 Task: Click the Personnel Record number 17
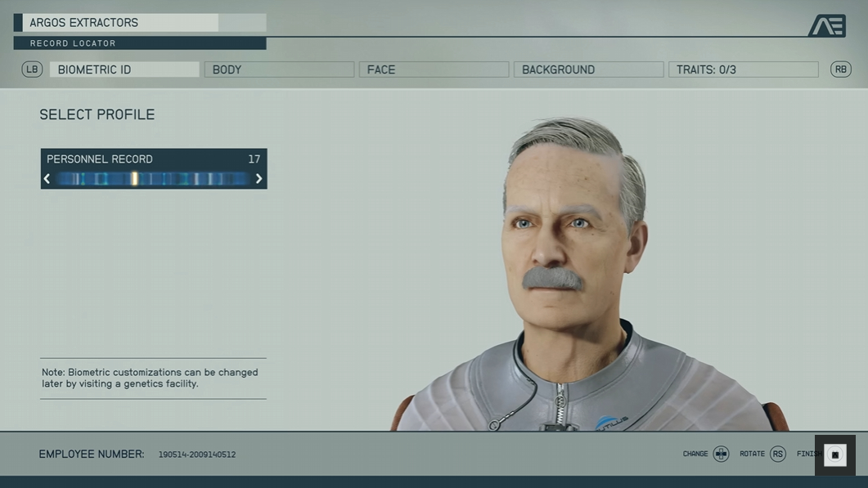click(254, 159)
